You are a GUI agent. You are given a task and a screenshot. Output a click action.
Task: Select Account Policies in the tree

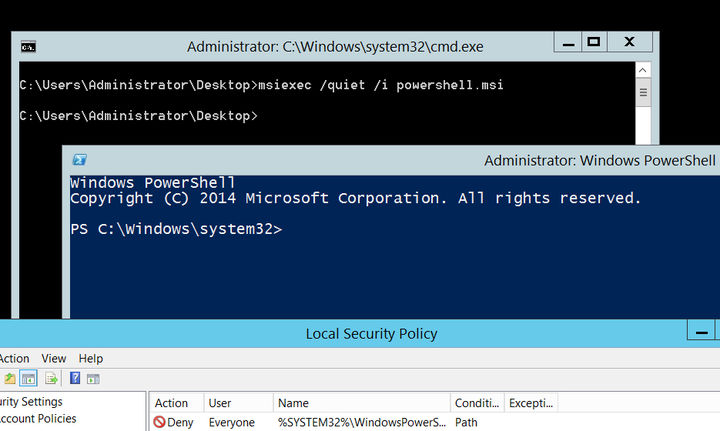coord(38,419)
